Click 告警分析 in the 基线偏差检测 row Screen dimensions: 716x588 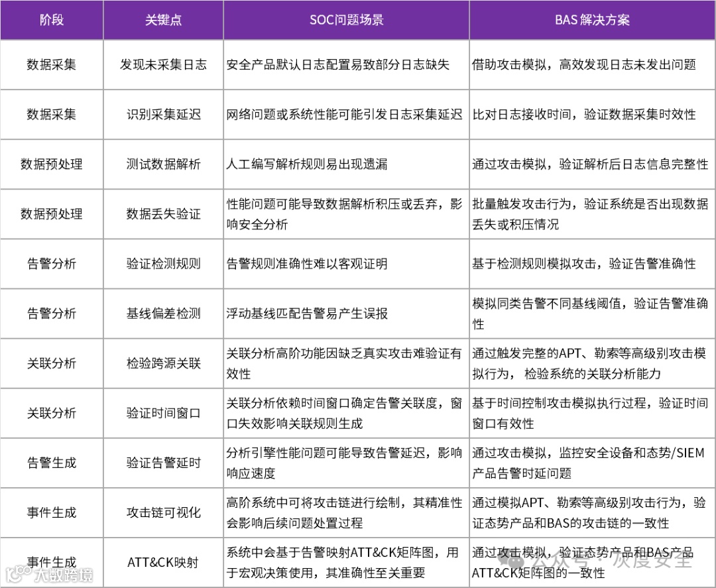pos(52,314)
